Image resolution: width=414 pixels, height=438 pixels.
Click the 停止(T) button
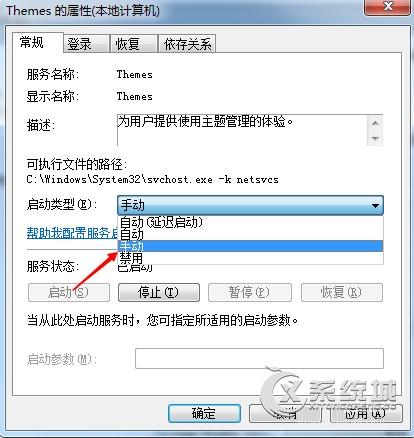click(x=159, y=292)
